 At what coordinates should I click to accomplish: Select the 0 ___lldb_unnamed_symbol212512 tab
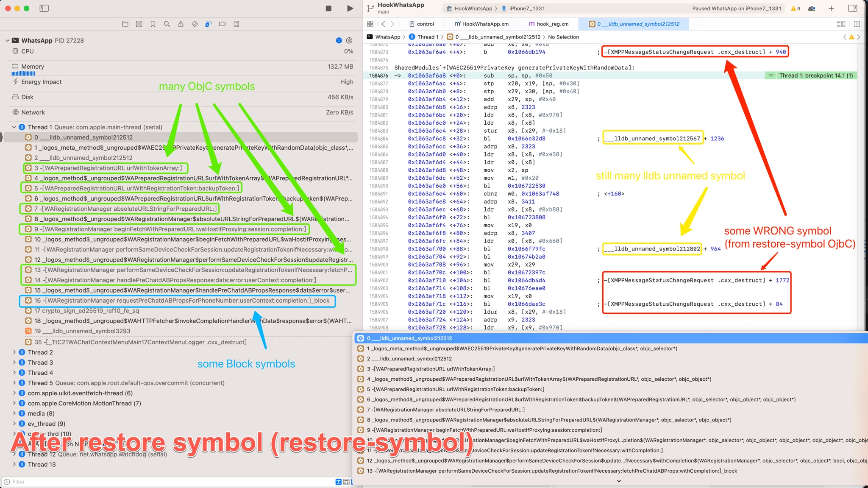(634, 24)
